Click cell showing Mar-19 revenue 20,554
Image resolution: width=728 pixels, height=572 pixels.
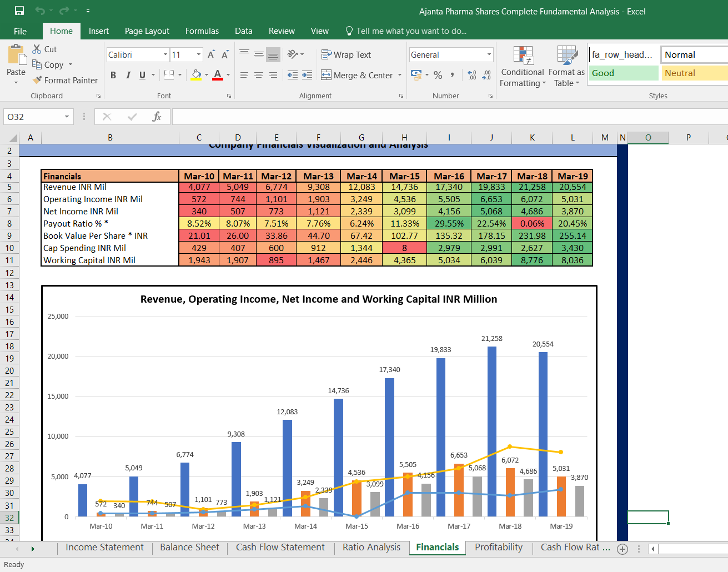(x=573, y=187)
